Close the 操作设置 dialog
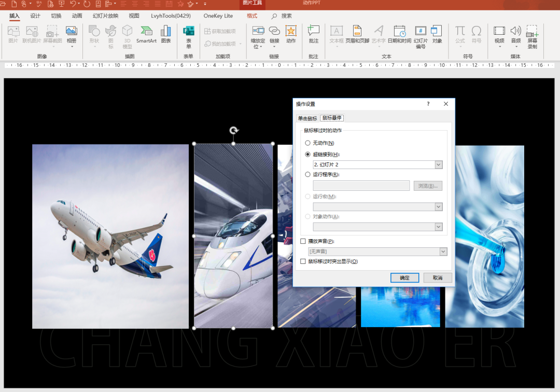 coord(446,104)
